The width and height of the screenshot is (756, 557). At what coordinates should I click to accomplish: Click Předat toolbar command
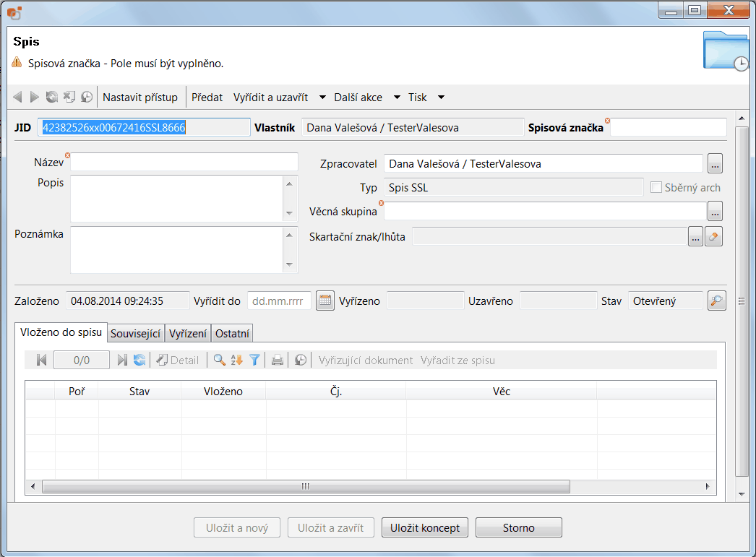(x=207, y=98)
